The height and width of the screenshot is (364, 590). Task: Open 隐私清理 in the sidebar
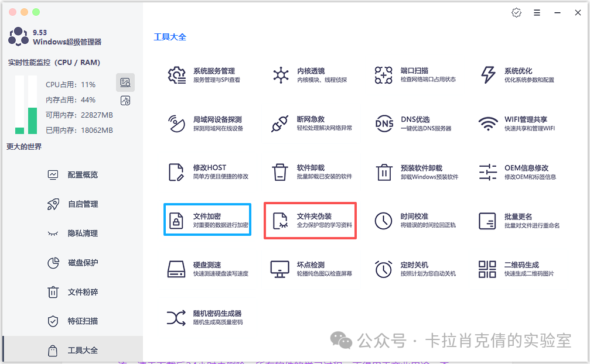click(x=82, y=233)
